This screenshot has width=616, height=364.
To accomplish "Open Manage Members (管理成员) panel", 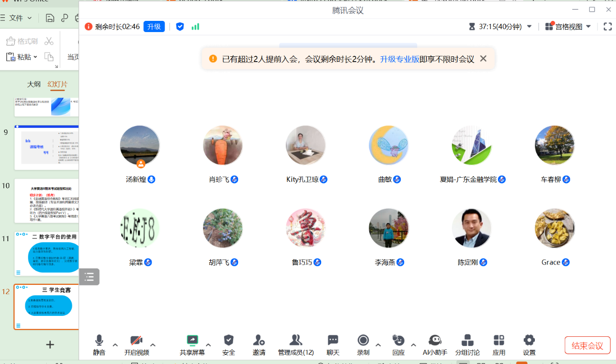I will [295, 341].
